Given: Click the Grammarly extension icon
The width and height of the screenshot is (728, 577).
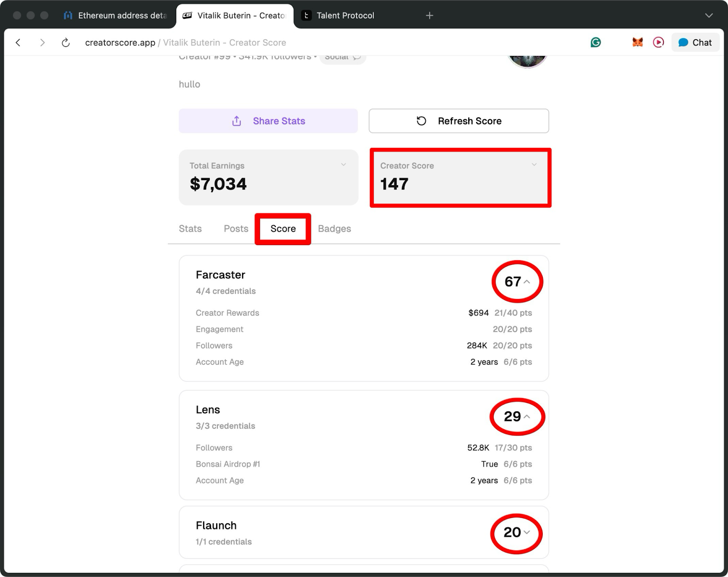Looking at the screenshot, I should point(596,42).
